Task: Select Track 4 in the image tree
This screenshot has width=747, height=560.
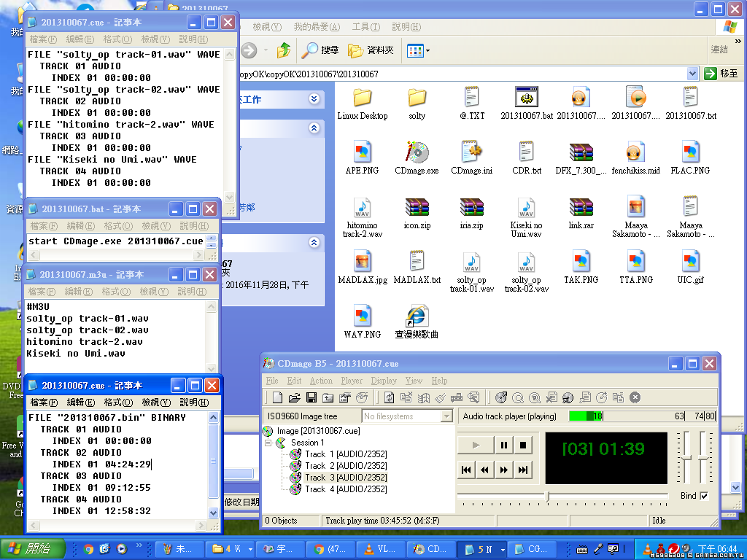Action: 346,489
